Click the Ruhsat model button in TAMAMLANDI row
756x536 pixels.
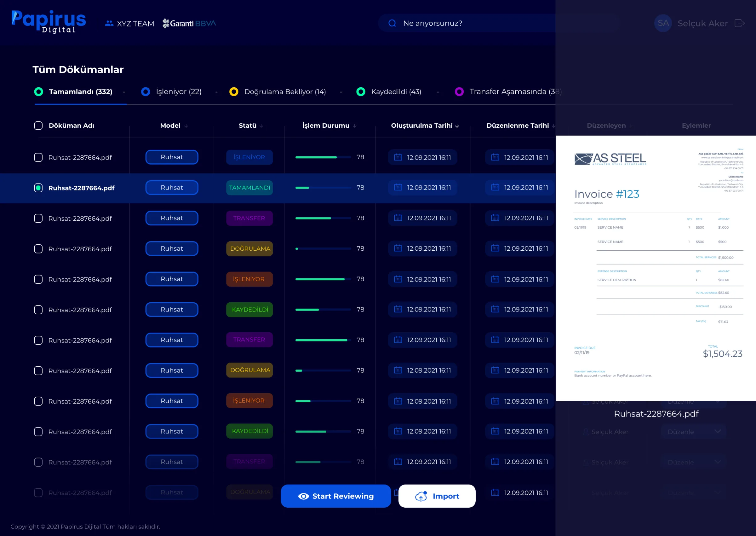[x=172, y=188]
